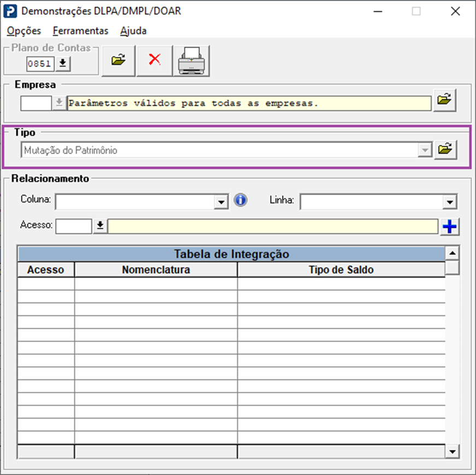Click the folder icon beside Empresa field
This screenshot has width=476, height=475.
[x=445, y=100]
